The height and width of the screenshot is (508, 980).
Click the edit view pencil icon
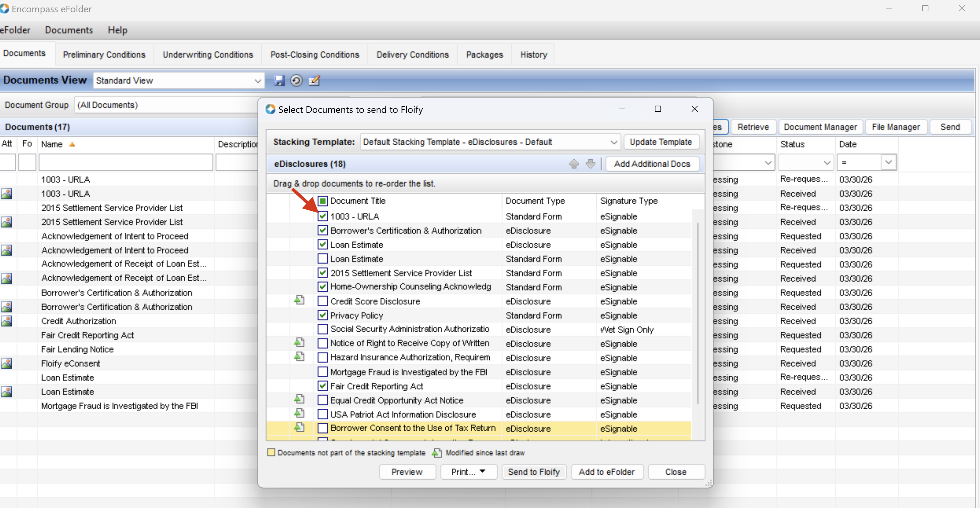click(314, 80)
